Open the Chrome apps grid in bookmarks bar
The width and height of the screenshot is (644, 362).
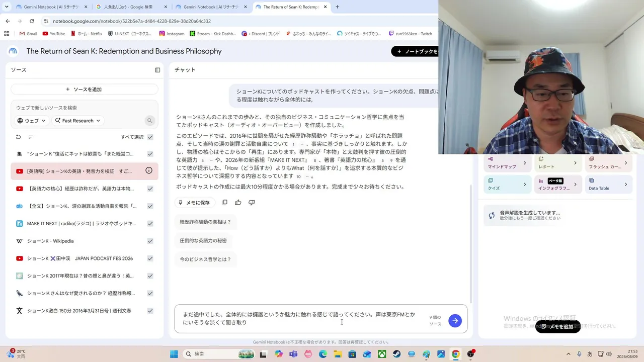click(x=7, y=34)
